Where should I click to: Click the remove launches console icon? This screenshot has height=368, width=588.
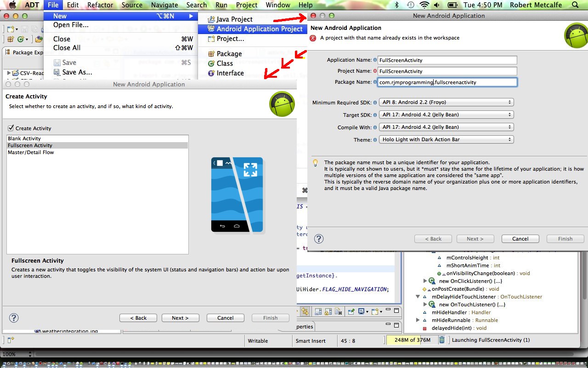click(x=339, y=312)
